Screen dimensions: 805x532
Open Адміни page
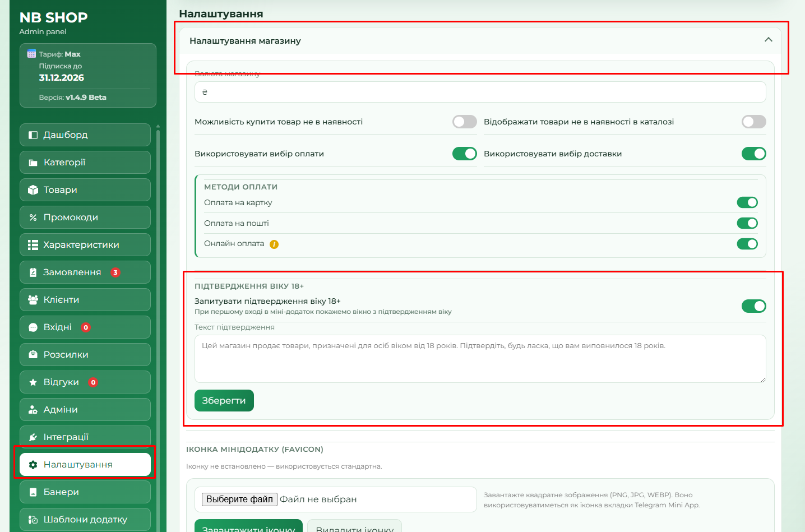(85, 409)
